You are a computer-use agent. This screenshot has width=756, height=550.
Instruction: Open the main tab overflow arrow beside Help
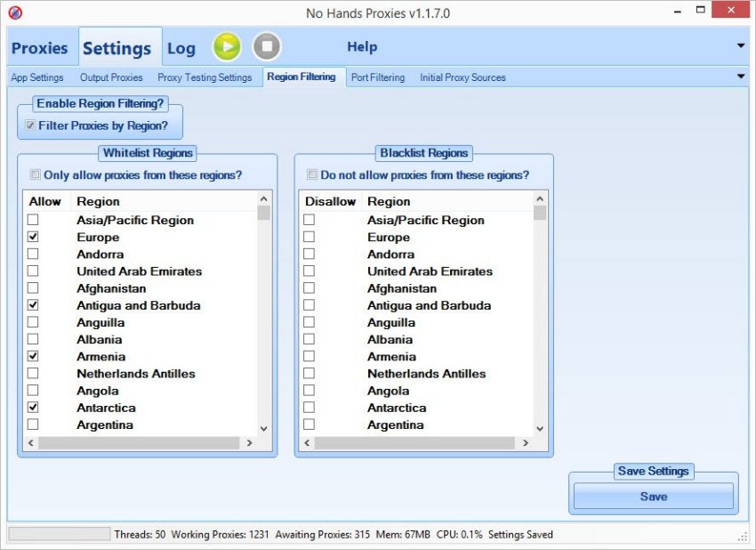pos(741,46)
